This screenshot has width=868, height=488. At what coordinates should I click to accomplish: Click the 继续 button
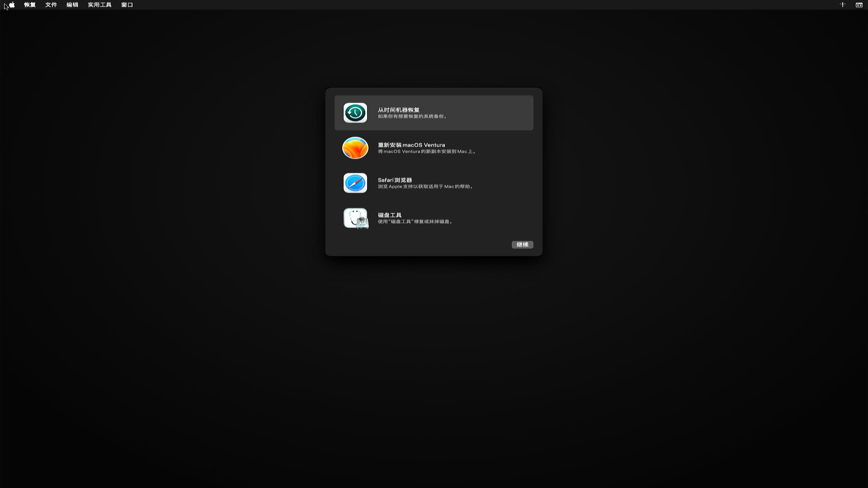tap(523, 244)
